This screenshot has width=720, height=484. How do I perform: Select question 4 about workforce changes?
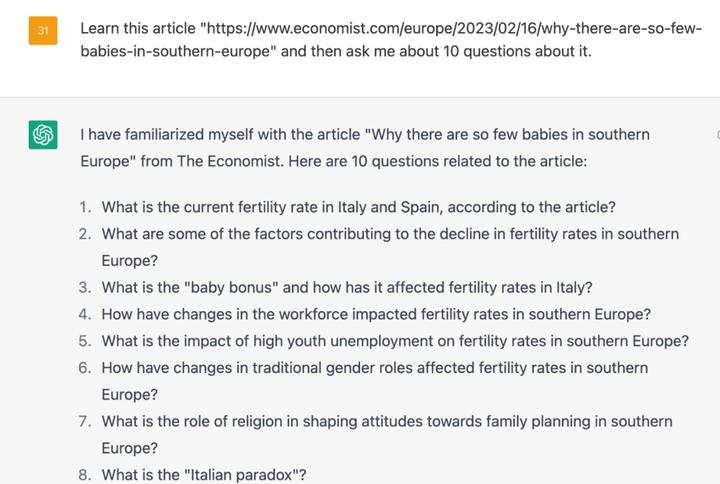tap(376, 314)
